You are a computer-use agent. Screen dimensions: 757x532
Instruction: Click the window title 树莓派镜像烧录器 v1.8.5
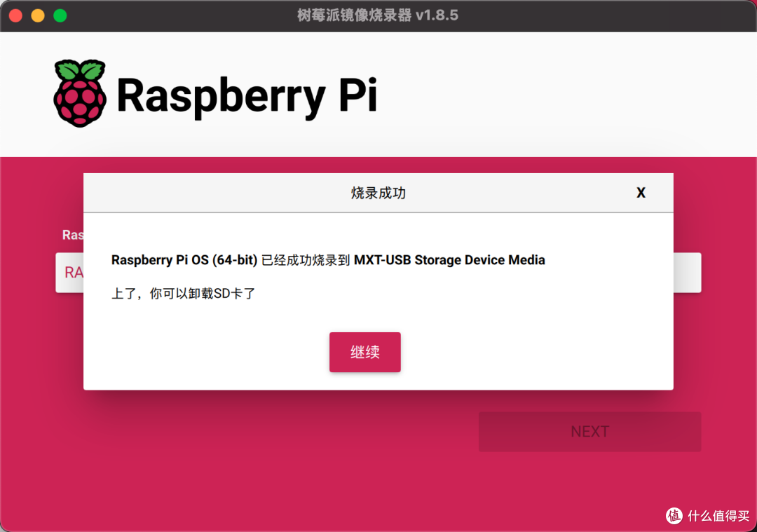(378, 15)
